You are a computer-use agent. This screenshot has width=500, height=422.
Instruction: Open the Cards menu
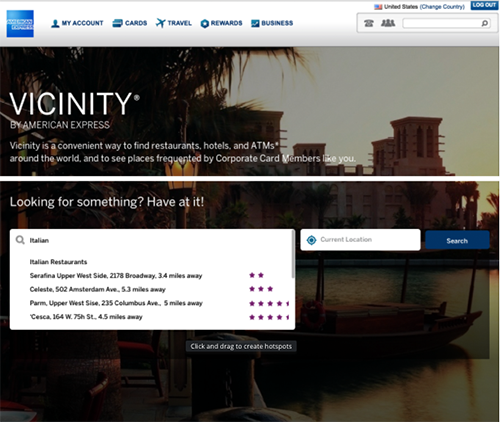click(130, 23)
